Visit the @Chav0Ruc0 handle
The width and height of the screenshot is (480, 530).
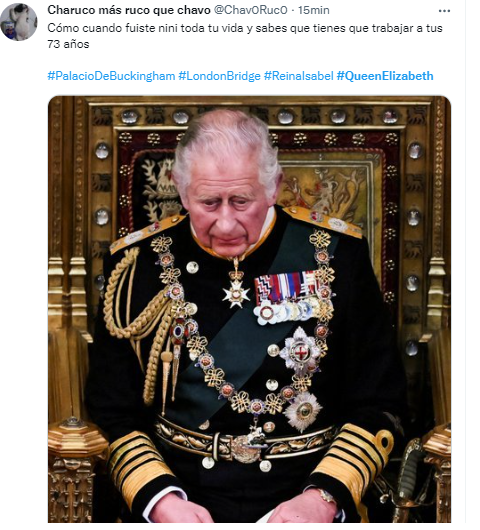(x=250, y=10)
